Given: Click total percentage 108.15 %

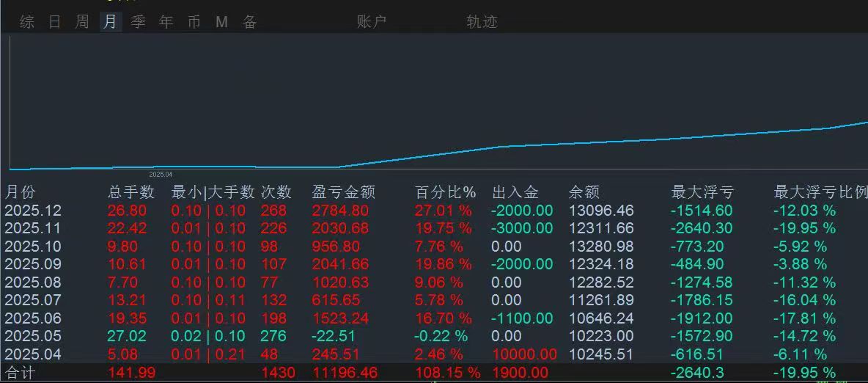Looking at the screenshot, I should coord(447,373).
